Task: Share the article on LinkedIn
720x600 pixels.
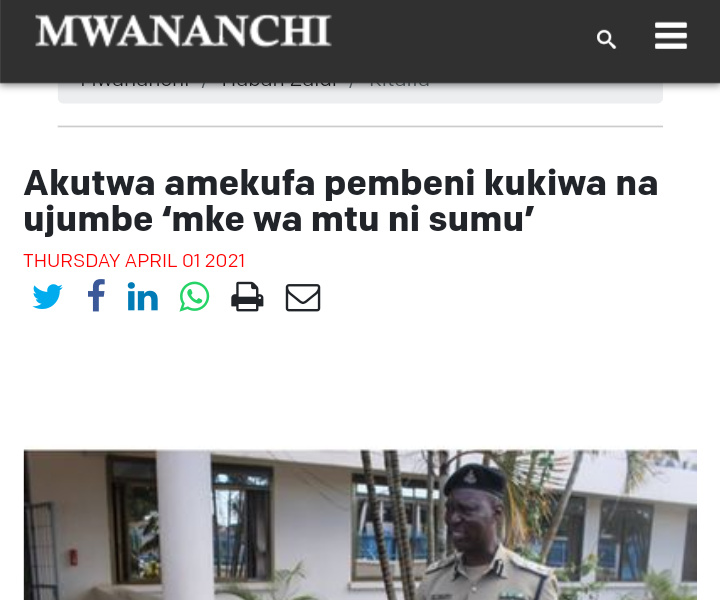Action: [x=143, y=297]
